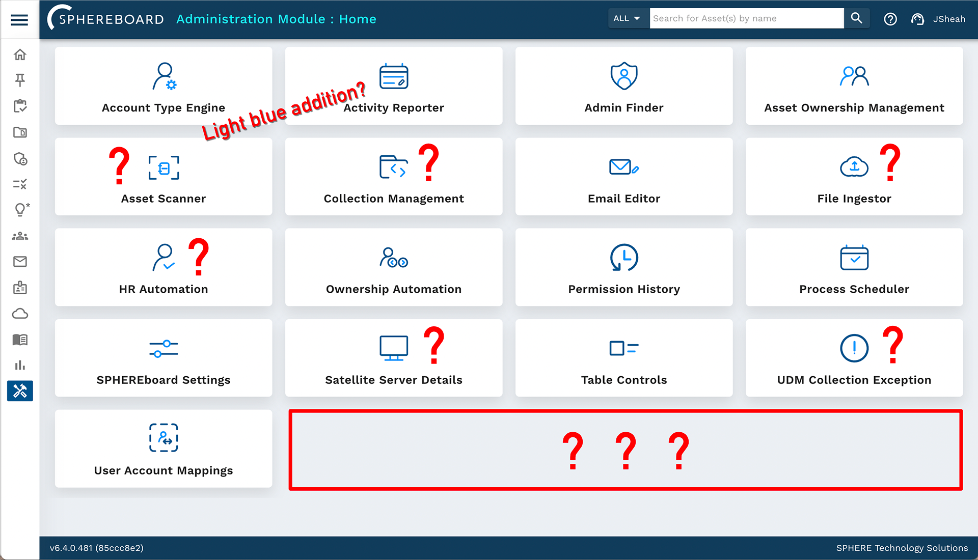Viewport: 978px width, 560px height.
Task: Select the administration tools sidebar icon
Action: click(x=20, y=391)
